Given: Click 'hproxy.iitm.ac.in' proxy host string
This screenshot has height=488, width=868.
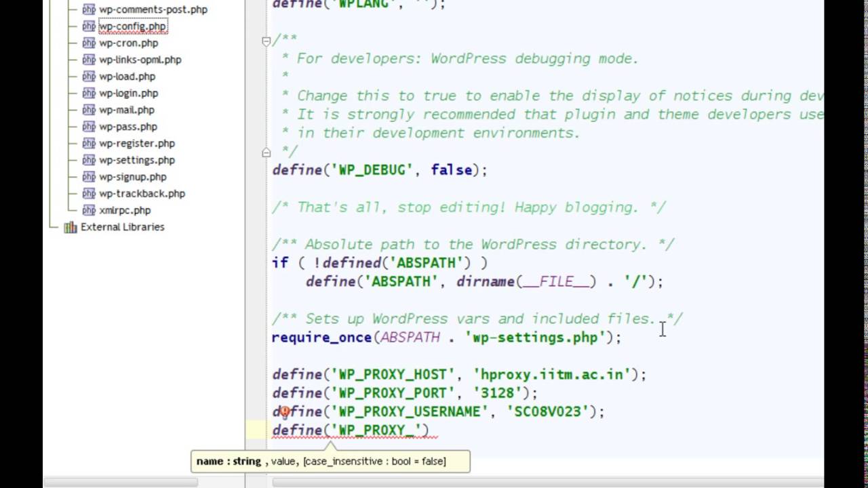Looking at the screenshot, I should click(x=553, y=374).
